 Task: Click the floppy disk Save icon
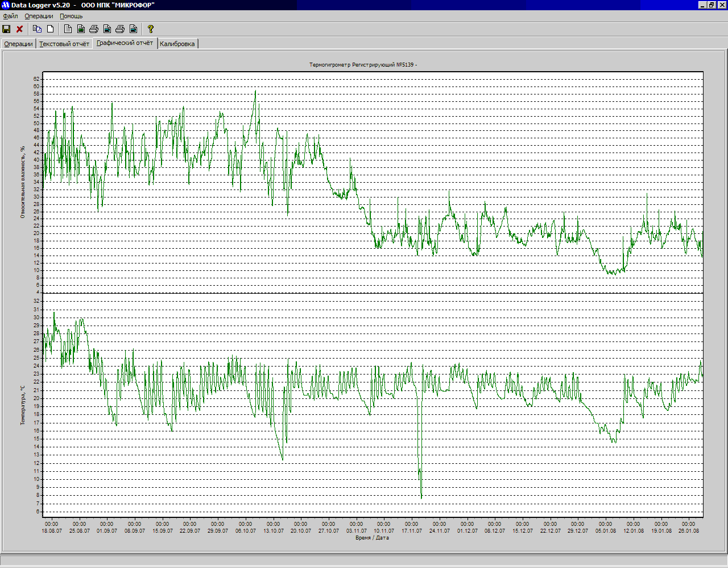click(7, 29)
